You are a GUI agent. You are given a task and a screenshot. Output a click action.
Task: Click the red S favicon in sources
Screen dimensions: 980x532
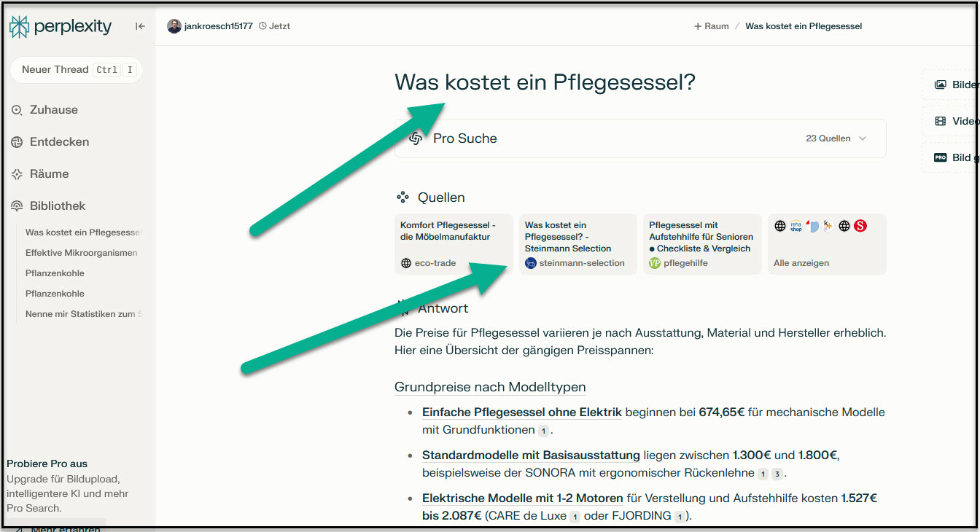pos(860,226)
